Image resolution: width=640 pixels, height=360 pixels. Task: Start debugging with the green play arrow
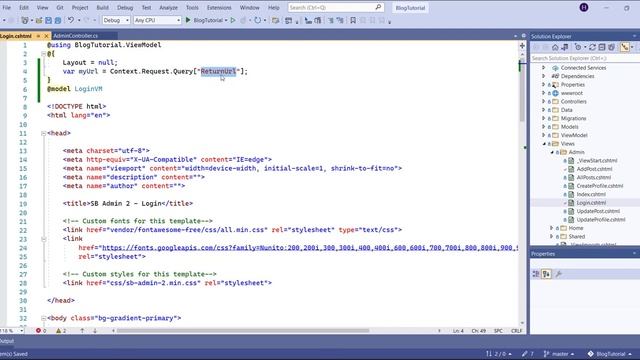tap(188, 20)
